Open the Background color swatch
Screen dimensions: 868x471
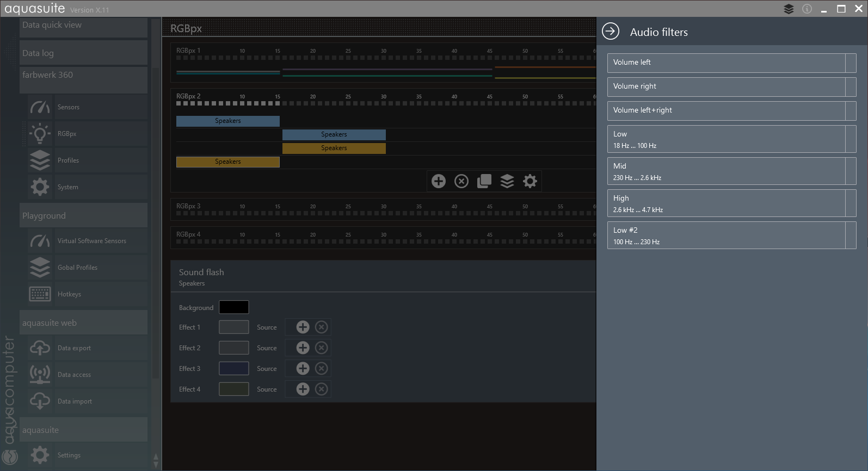233,307
